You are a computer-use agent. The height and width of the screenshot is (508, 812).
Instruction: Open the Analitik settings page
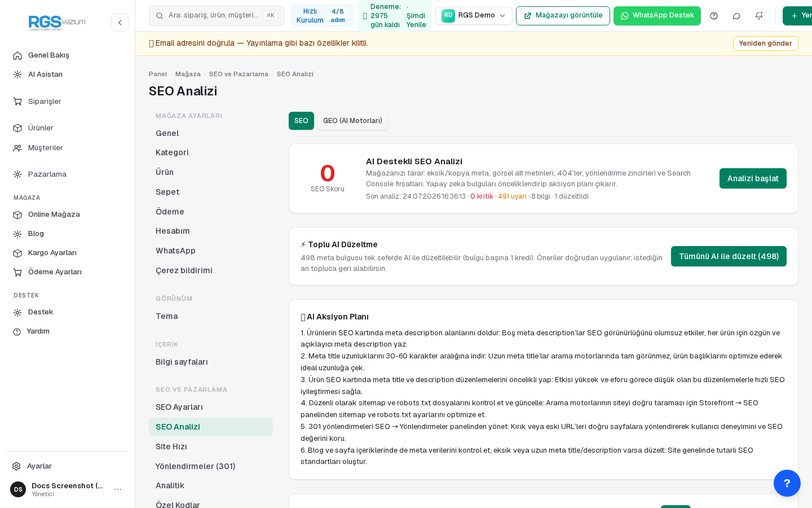pos(211,485)
